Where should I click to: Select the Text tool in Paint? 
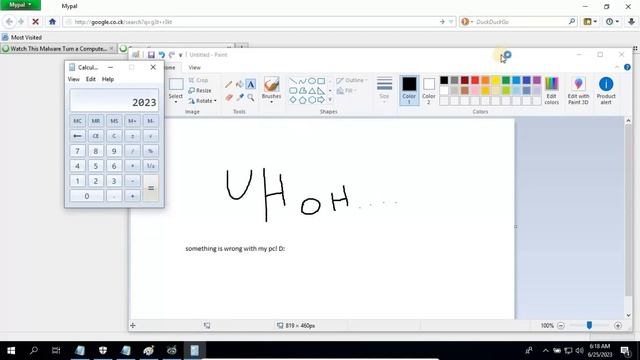coord(251,84)
